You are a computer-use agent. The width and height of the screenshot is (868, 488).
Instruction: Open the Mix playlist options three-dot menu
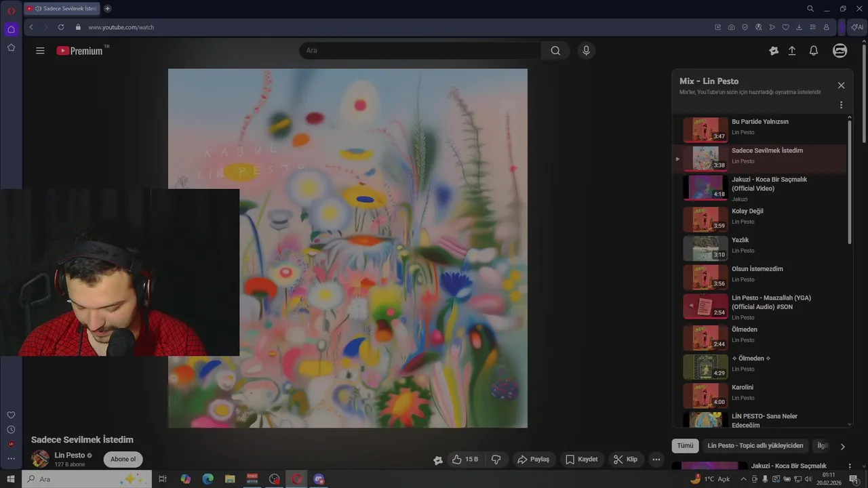841,105
